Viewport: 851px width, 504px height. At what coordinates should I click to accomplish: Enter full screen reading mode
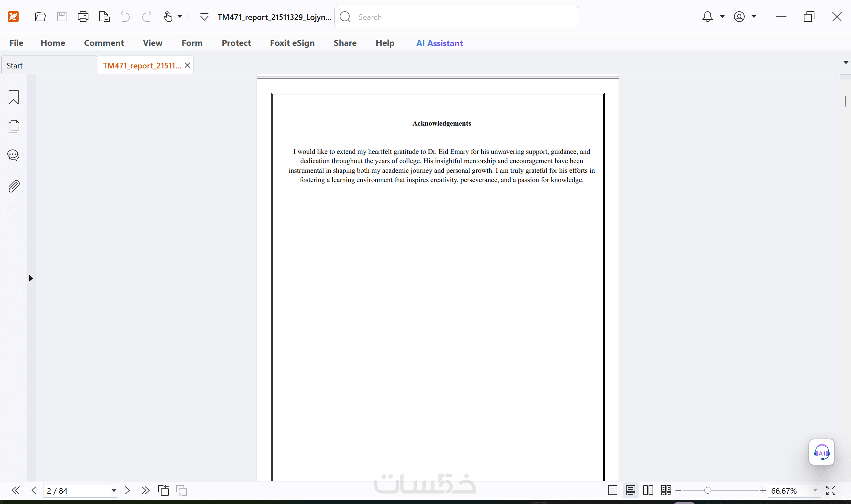tap(831, 490)
